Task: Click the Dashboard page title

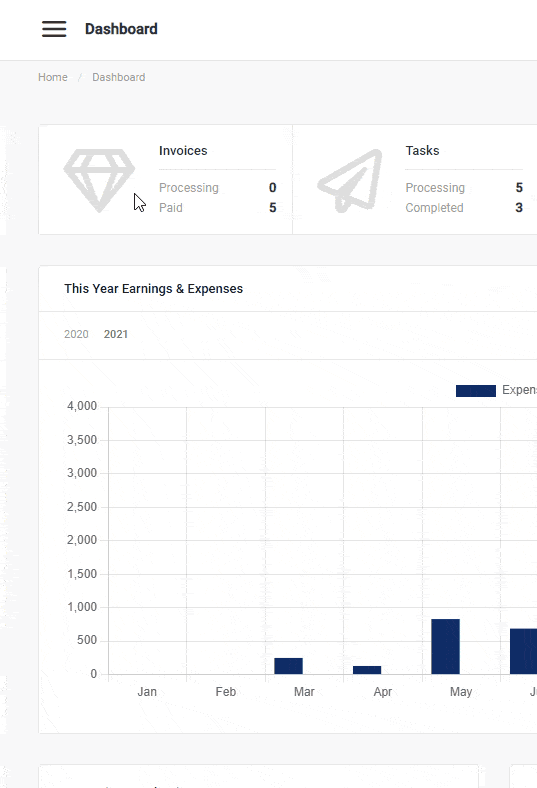Action: click(121, 29)
